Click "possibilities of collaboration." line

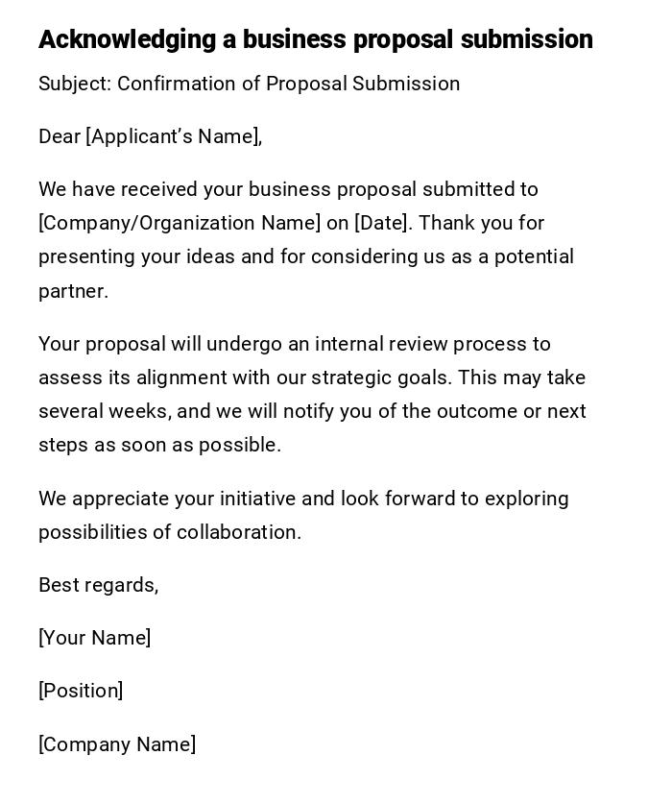170,532
